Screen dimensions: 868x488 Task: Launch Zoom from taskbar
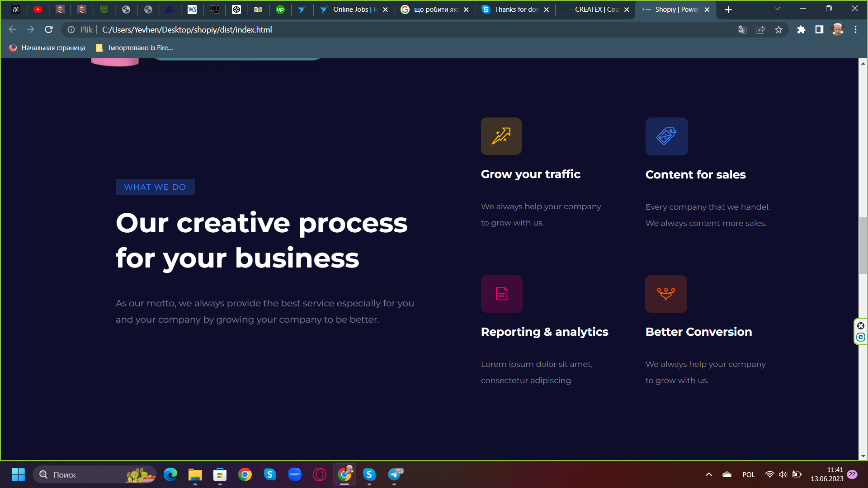pos(295,474)
